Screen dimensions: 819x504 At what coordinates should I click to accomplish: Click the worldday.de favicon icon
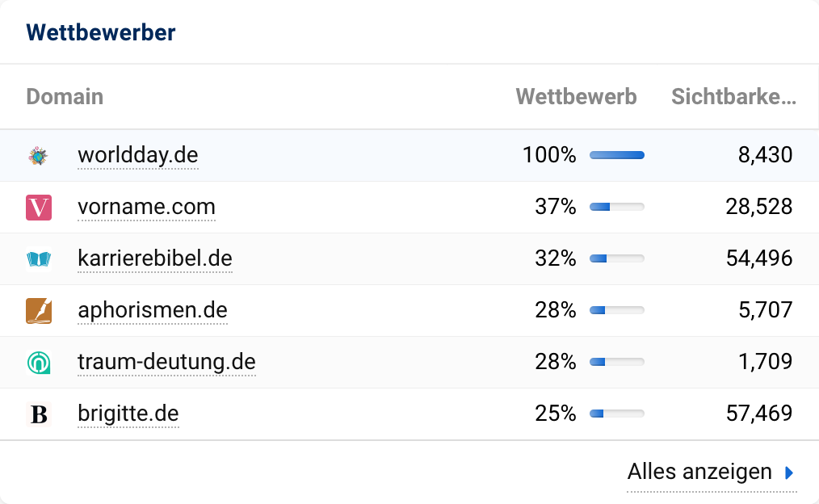(38, 156)
